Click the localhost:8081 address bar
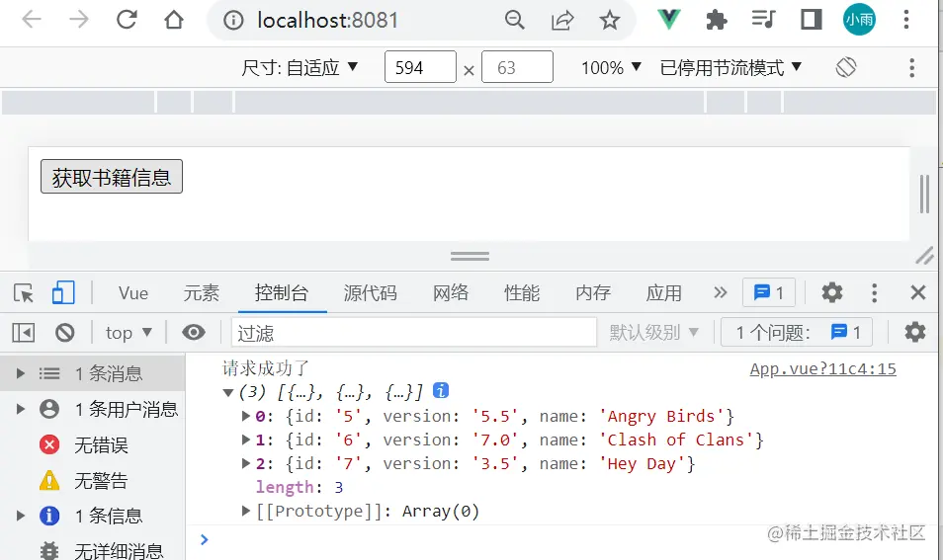Viewport: 943px width, 560px height. (327, 21)
